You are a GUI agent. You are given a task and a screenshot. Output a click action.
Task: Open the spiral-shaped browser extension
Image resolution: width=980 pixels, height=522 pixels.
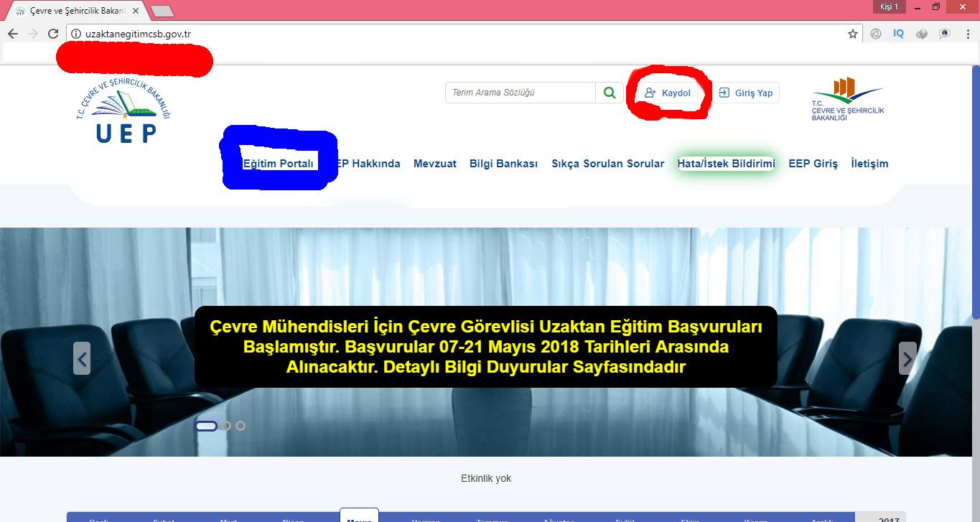[876, 34]
